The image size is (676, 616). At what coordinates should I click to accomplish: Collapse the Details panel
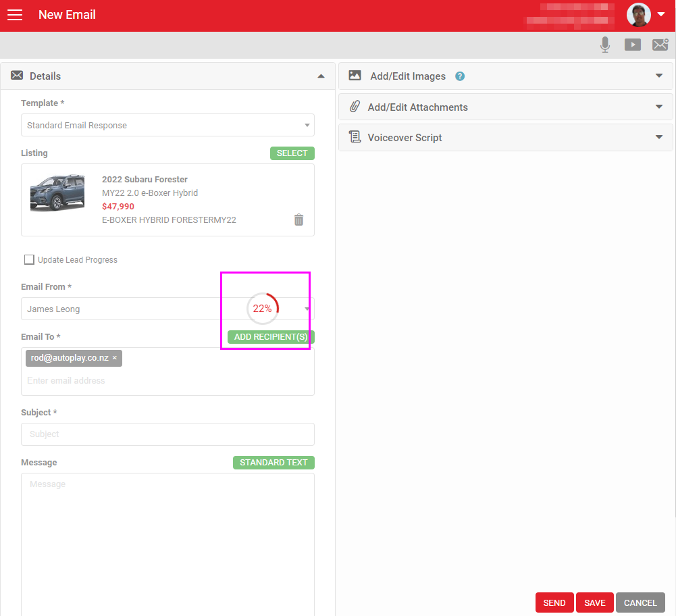(x=321, y=76)
